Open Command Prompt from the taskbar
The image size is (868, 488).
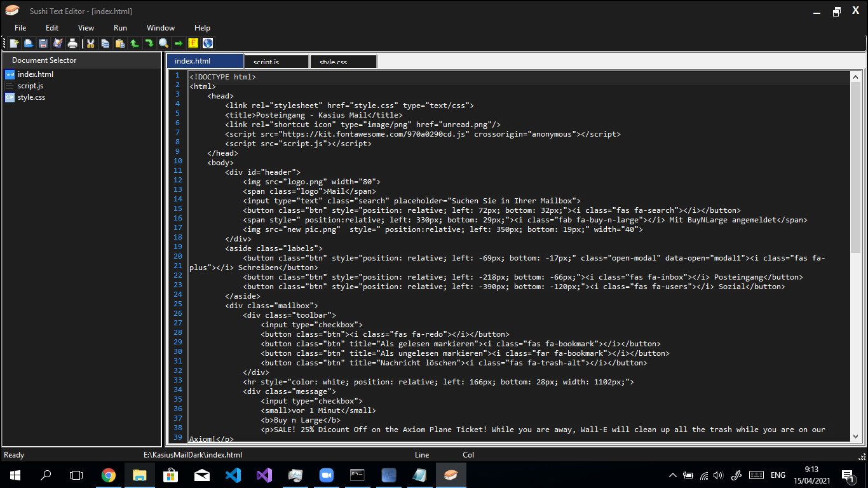358,475
